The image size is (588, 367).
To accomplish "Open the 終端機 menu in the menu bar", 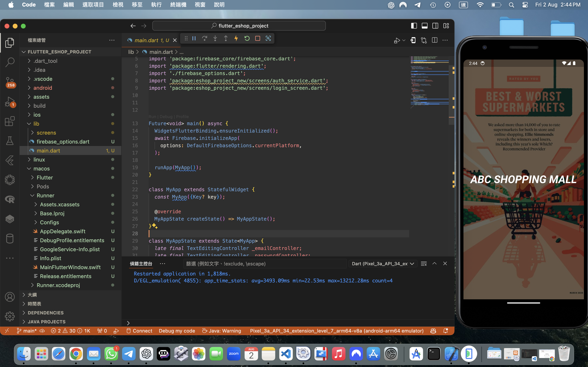I will coord(178,5).
